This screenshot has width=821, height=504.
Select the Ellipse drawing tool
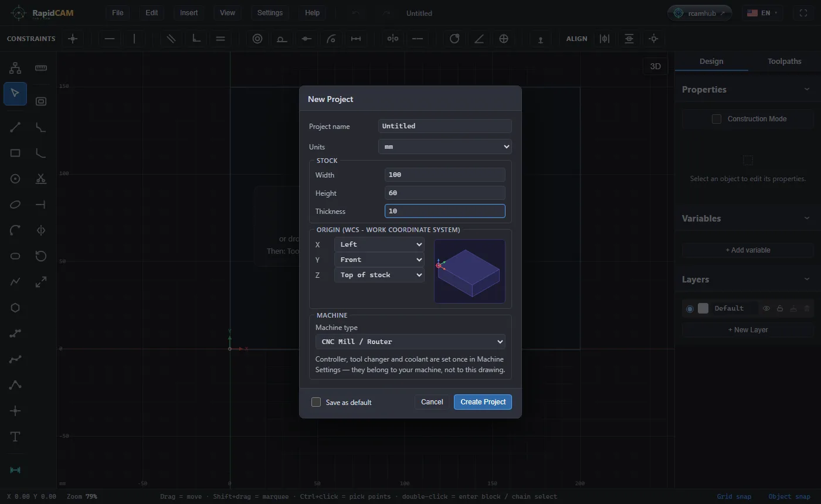15,205
